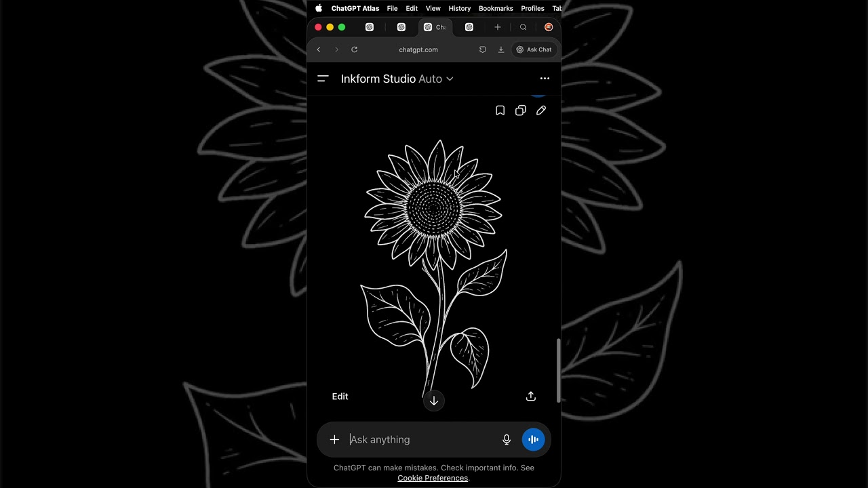Click the chatgpt.com address bar
This screenshot has width=868, height=488.
pos(418,49)
